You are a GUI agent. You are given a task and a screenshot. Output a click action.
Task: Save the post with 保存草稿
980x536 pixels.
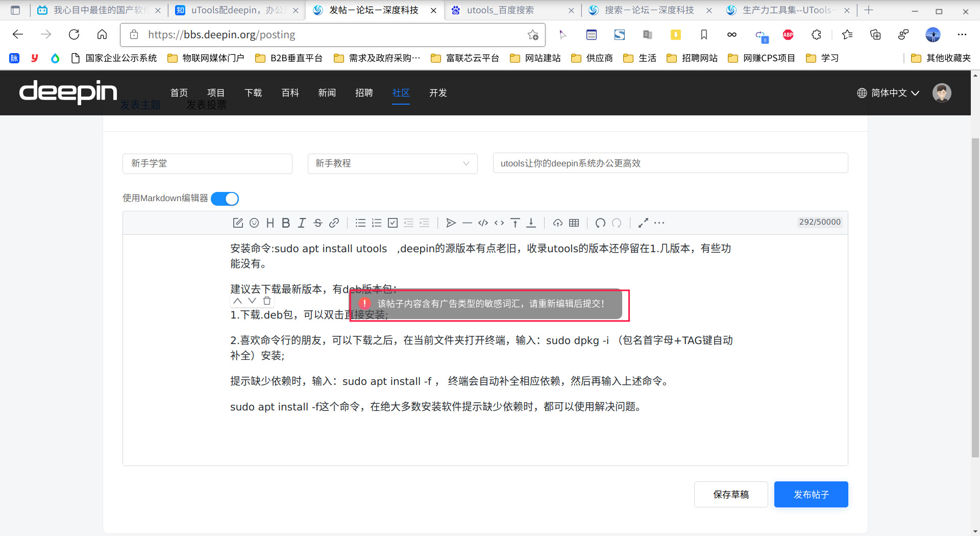[730, 494]
